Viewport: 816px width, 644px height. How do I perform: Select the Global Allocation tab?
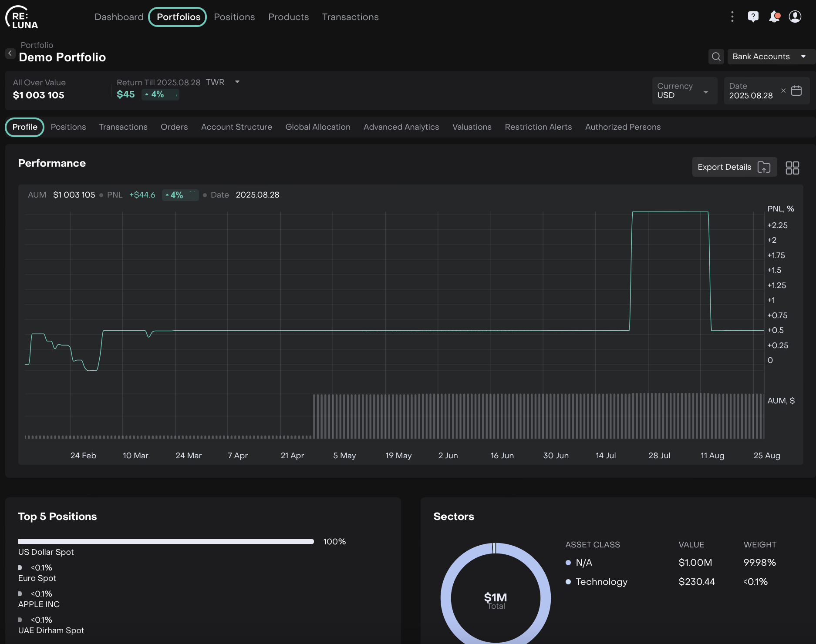coord(317,127)
